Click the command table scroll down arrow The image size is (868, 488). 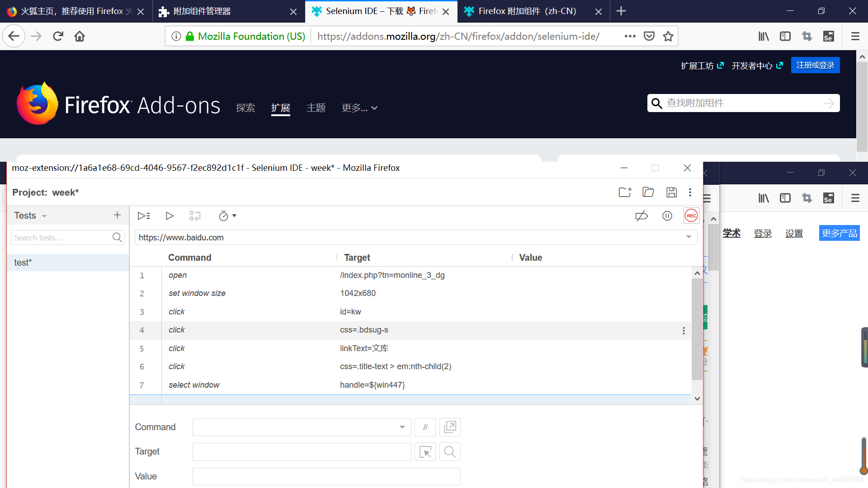click(697, 399)
